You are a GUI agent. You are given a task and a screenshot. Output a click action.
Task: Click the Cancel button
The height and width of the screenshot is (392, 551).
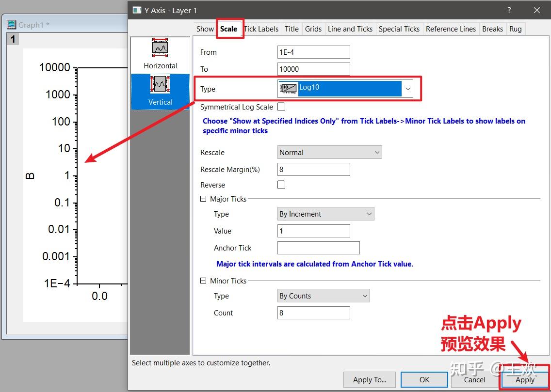click(x=474, y=379)
